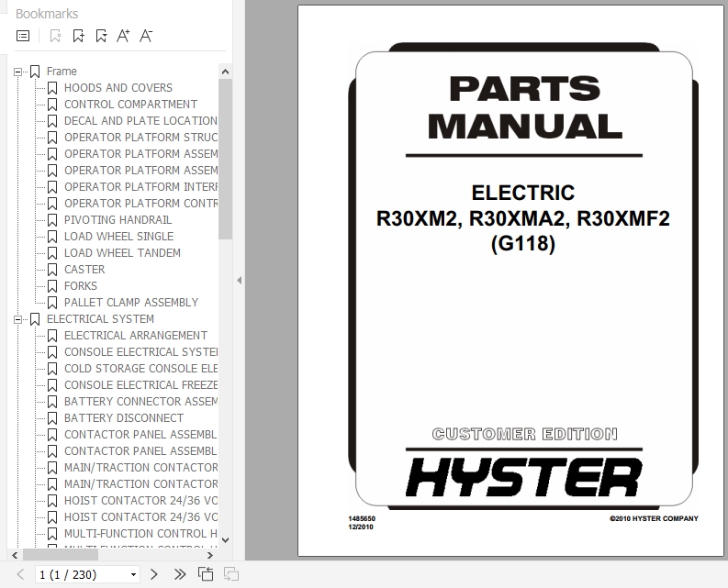This screenshot has height=588, width=728.
Task: Collapse the Frame bookmark group
Action: tap(17, 72)
